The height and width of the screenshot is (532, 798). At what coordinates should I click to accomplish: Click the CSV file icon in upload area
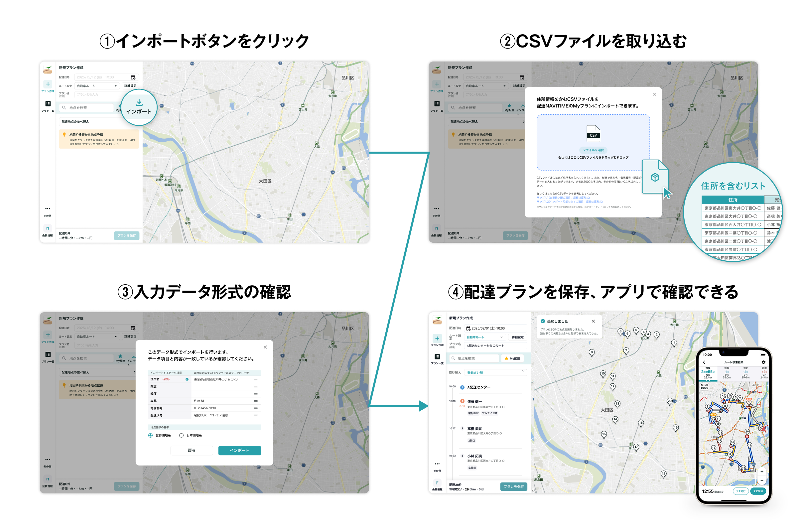[593, 133]
